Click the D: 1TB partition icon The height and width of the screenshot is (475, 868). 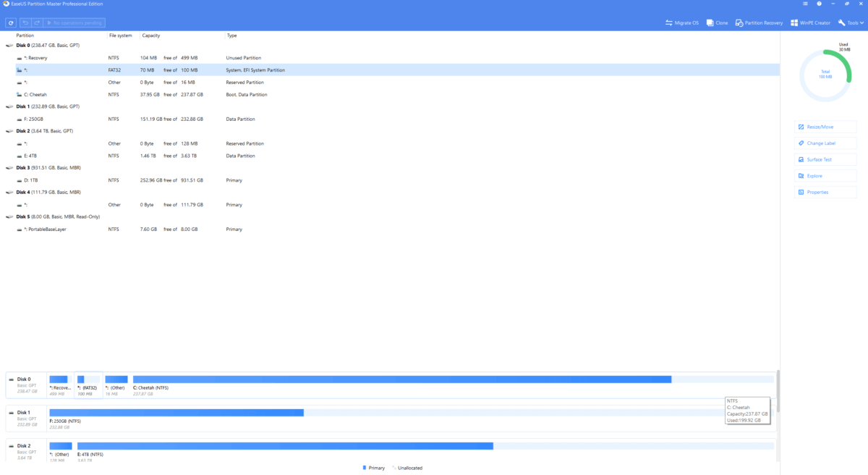19,180
